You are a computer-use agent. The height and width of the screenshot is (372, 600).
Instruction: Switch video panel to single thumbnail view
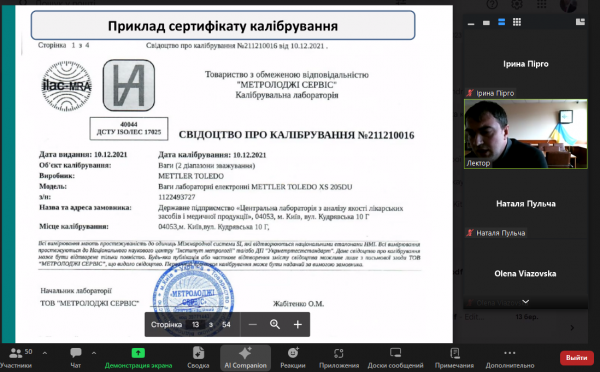486,23
